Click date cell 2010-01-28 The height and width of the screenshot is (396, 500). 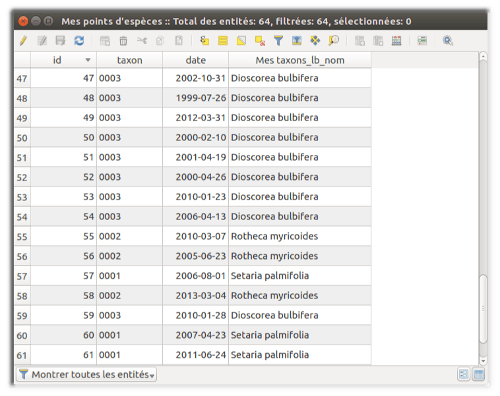[x=195, y=315]
